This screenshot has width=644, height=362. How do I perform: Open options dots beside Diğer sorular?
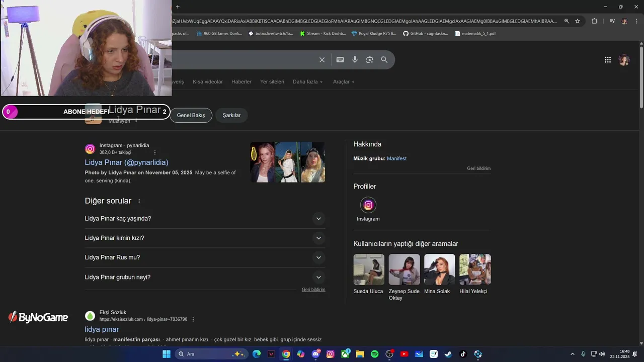tap(139, 201)
